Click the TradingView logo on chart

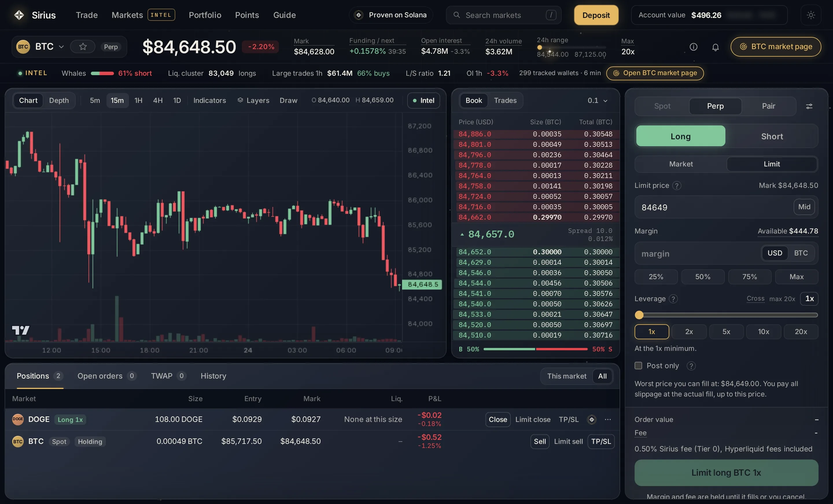(21, 330)
